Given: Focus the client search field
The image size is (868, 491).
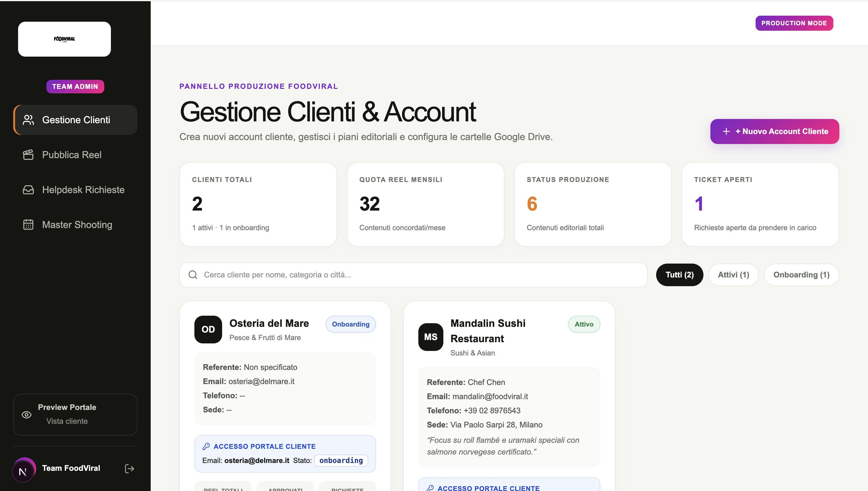Looking at the screenshot, I should [x=413, y=275].
